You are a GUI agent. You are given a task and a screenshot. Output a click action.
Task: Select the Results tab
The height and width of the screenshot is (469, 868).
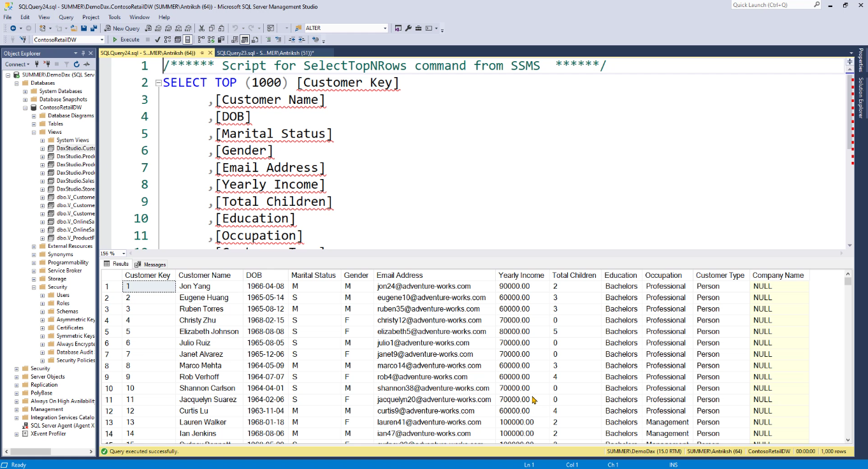point(116,264)
